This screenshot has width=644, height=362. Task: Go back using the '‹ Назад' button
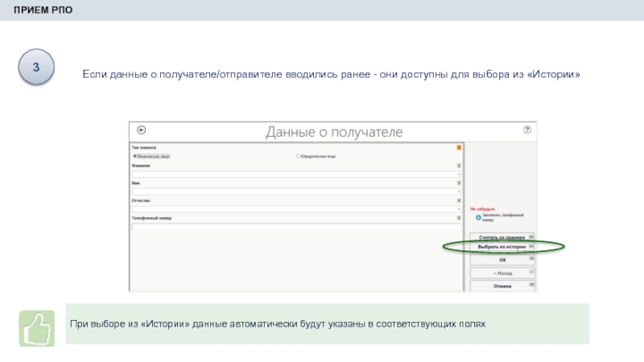pyautogui.click(x=502, y=273)
